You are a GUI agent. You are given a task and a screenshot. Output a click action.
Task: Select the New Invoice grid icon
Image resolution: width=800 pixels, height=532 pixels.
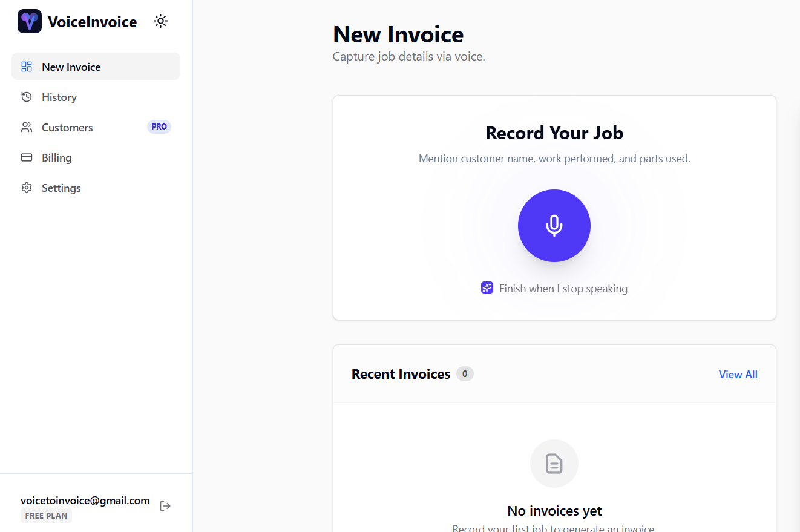tap(27, 67)
